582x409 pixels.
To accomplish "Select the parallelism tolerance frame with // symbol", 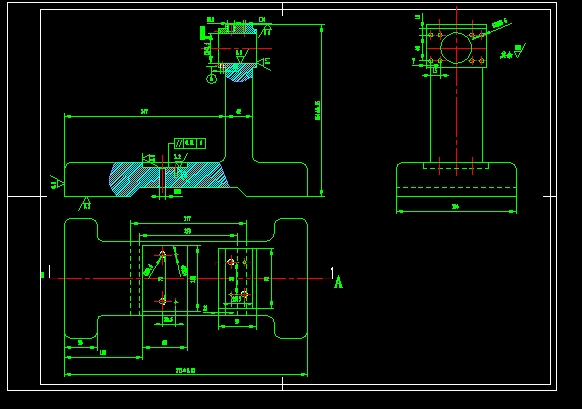I will pos(190,143).
